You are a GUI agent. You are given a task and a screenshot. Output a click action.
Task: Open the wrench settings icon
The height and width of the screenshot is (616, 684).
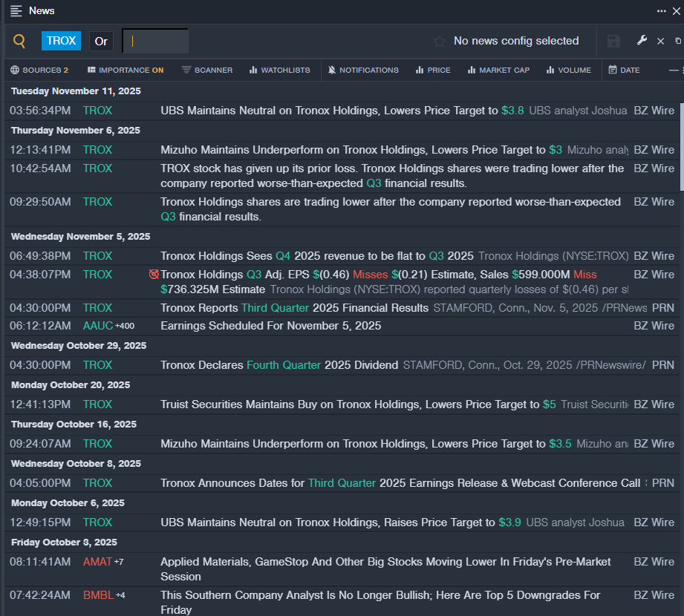pos(642,41)
